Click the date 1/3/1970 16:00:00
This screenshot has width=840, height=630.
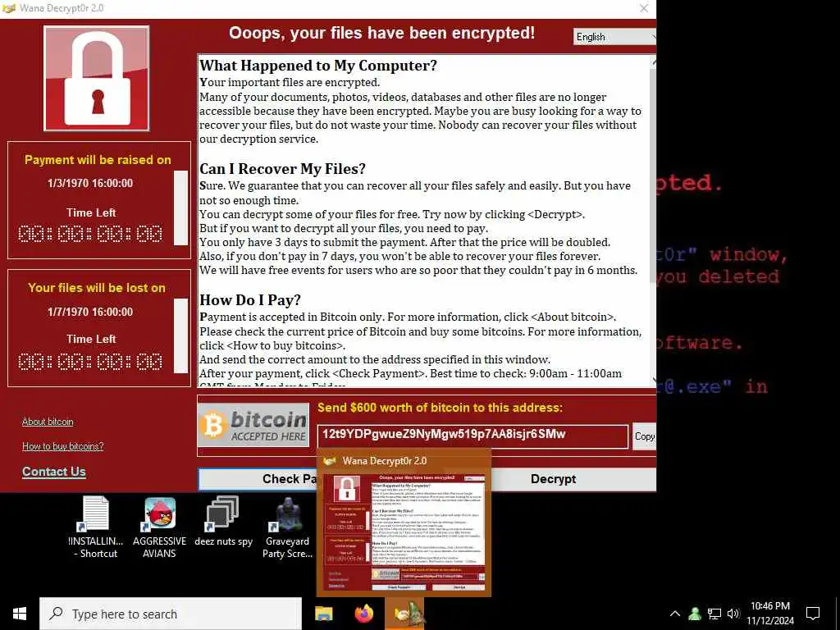pos(90,183)
